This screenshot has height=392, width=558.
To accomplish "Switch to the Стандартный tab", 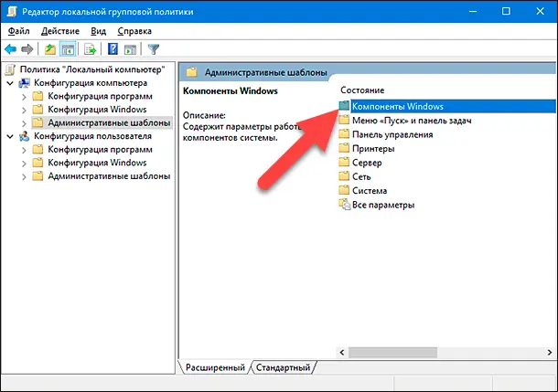I will click(x=284, y=367).
